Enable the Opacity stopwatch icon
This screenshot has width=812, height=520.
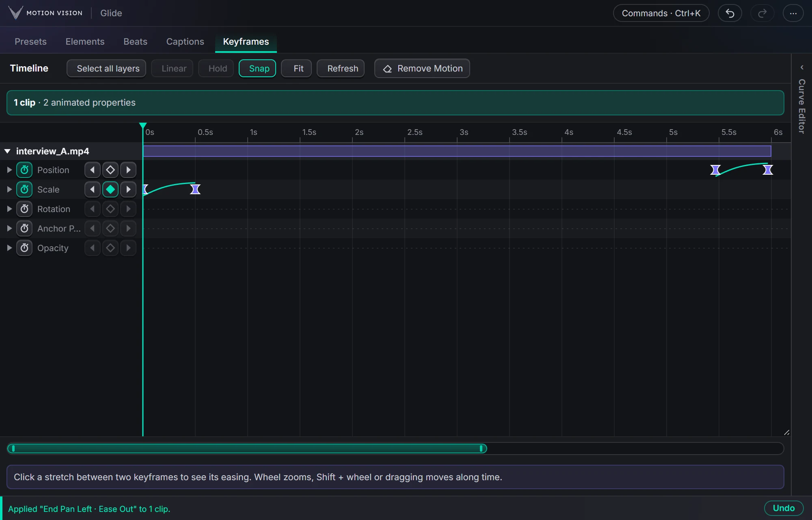(x=24, y=248)
